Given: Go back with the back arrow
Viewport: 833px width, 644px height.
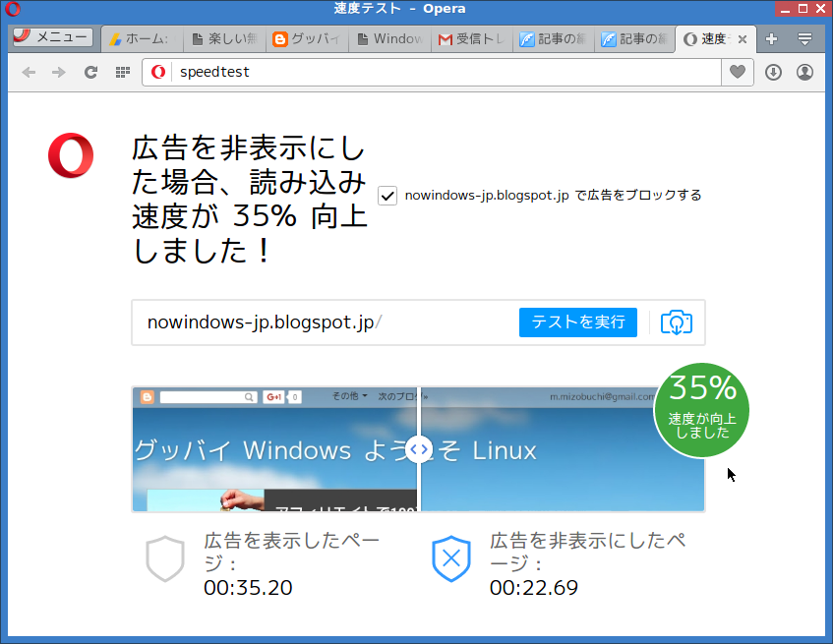Looking at the screenshot, I should pyautogui.click(x=29, y=72).
